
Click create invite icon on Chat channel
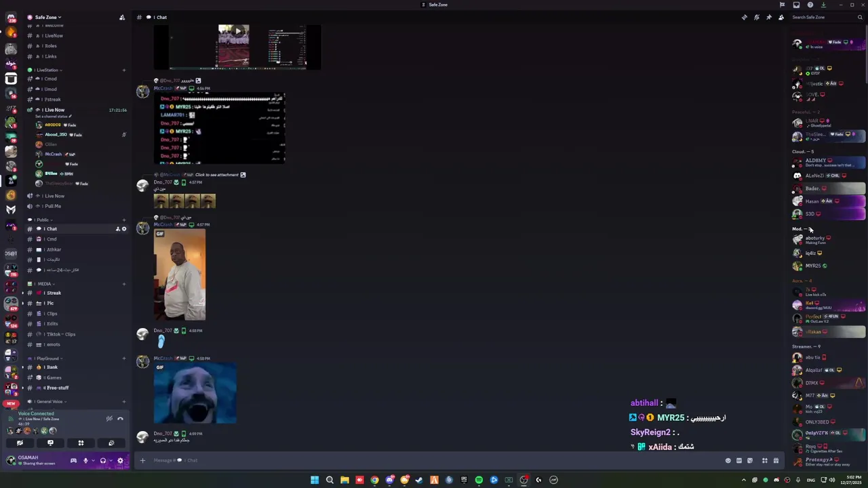[x=117, y=229]
